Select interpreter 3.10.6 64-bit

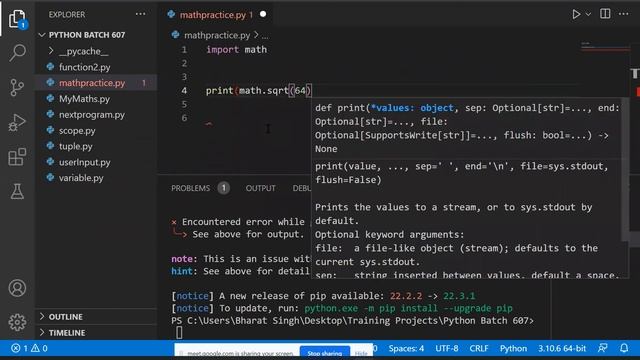click(x=562, y=349)
